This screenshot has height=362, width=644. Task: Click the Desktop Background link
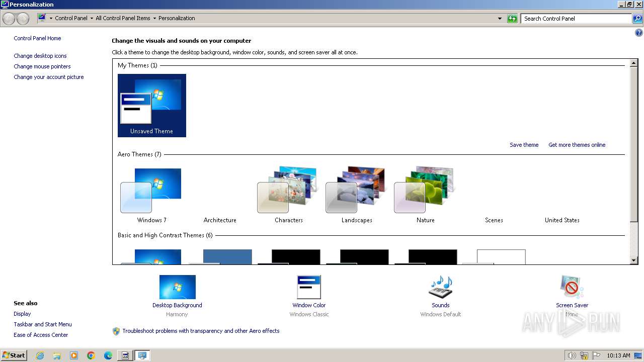(177, 305)
